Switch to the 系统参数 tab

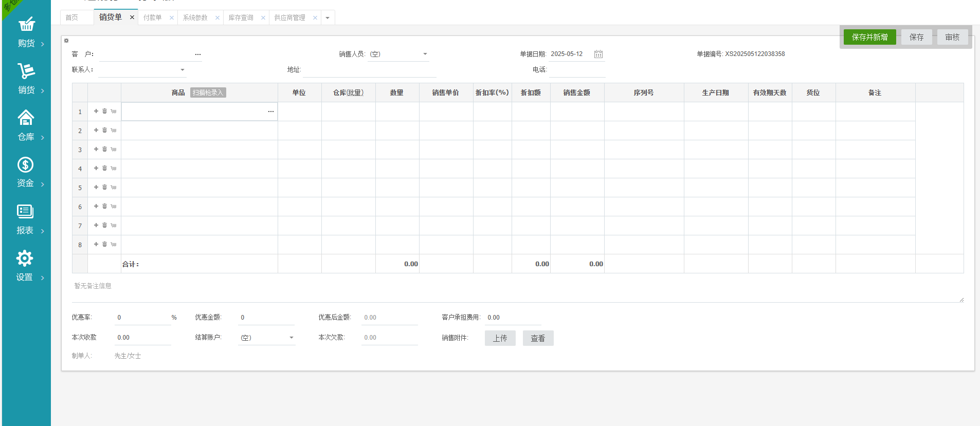tap(195, 17)
